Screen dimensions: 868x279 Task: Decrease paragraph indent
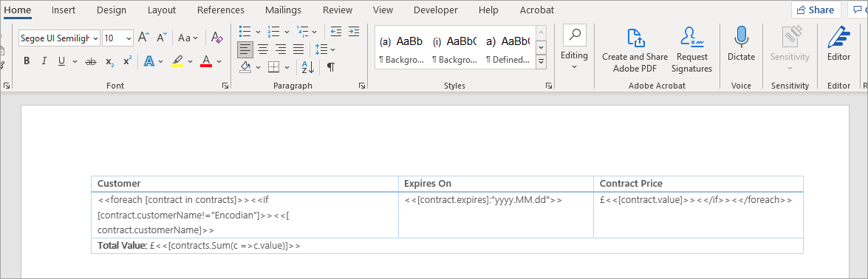(x=336, y=32)
